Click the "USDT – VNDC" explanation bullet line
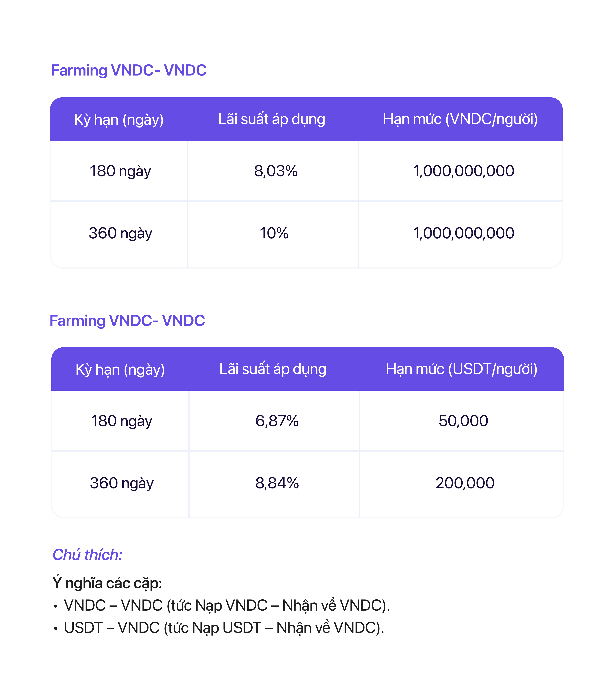Viewport: 616px width, 689px height. tap(224, 628)
